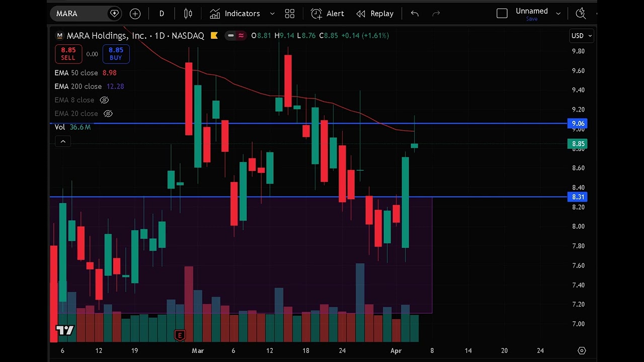Click the 0.00 spread value
This screenshot has height=362, width=644.
pyautogui.click(x=92, y=54)
